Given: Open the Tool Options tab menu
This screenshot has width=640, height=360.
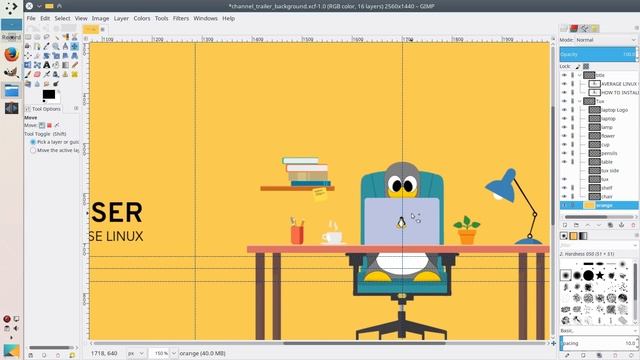Looking at the screenshot, I should 76,109.
